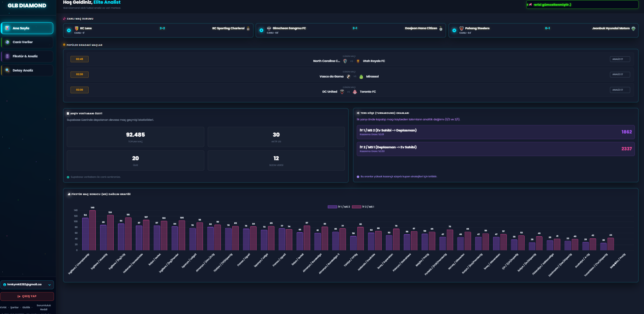Click the 30 Aktif Lig stat card
Image resolution: width=644 pixels, height=314 pixels.
(x=276, y=137)
